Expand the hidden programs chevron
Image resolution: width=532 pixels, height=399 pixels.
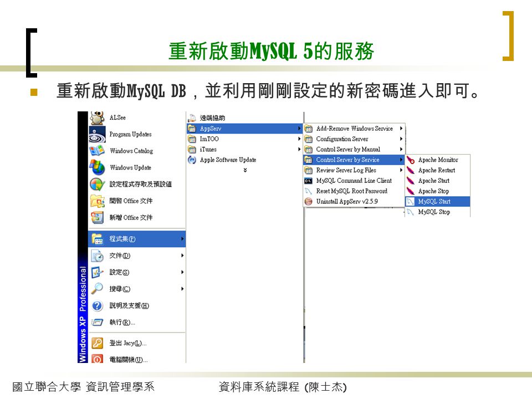[x=245, y=170]
